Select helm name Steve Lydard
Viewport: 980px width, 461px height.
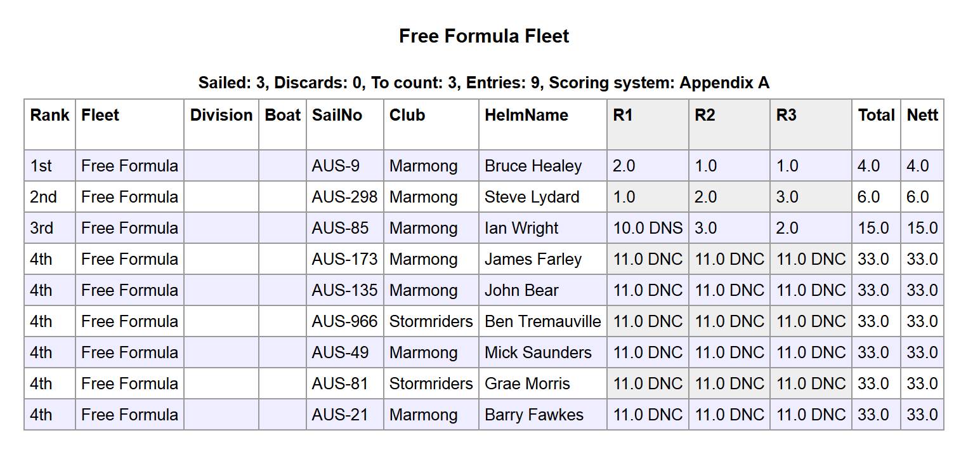532,197
